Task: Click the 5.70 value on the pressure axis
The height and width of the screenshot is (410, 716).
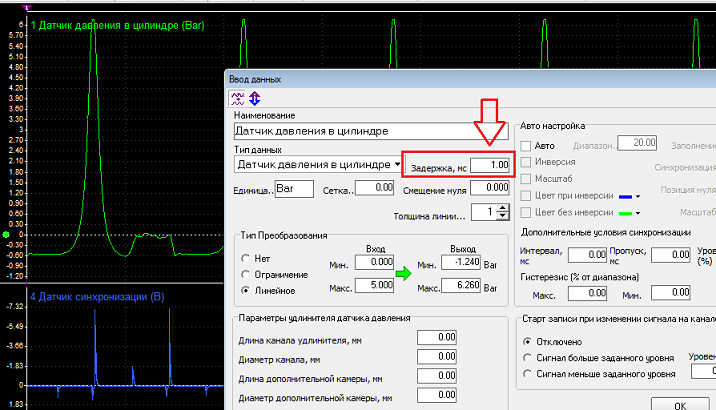Action: pos(16,36)
